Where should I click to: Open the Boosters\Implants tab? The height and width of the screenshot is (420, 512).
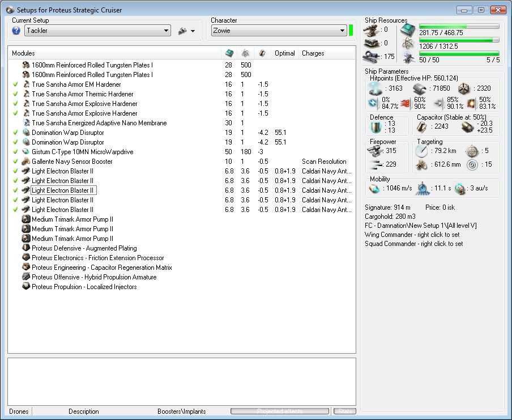[x=182, y=411]
